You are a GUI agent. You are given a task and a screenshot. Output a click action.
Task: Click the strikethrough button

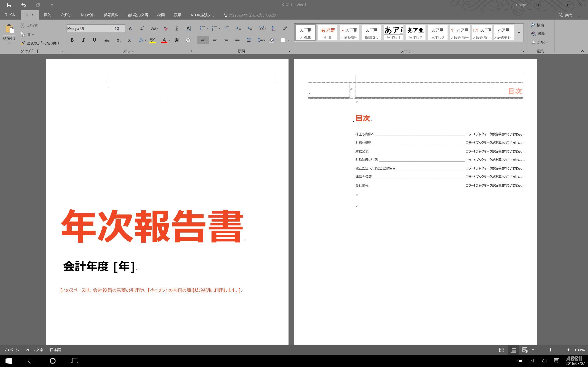(107, 40)
